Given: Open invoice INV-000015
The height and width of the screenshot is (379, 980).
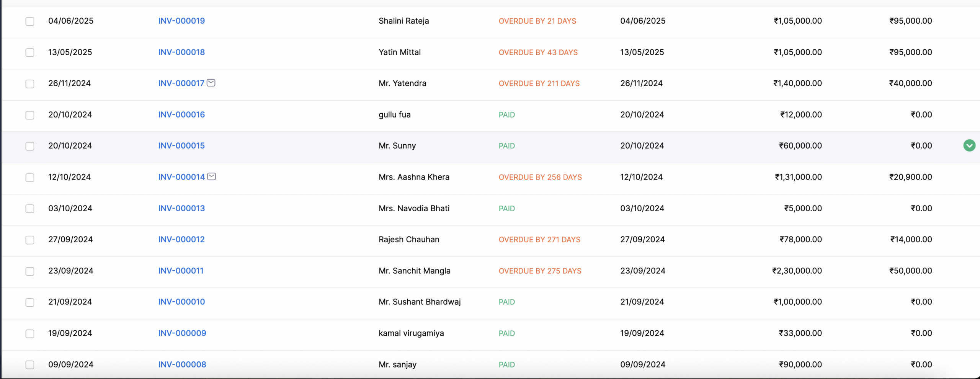Looking at the screenshot, I should (x=181, y=146).
